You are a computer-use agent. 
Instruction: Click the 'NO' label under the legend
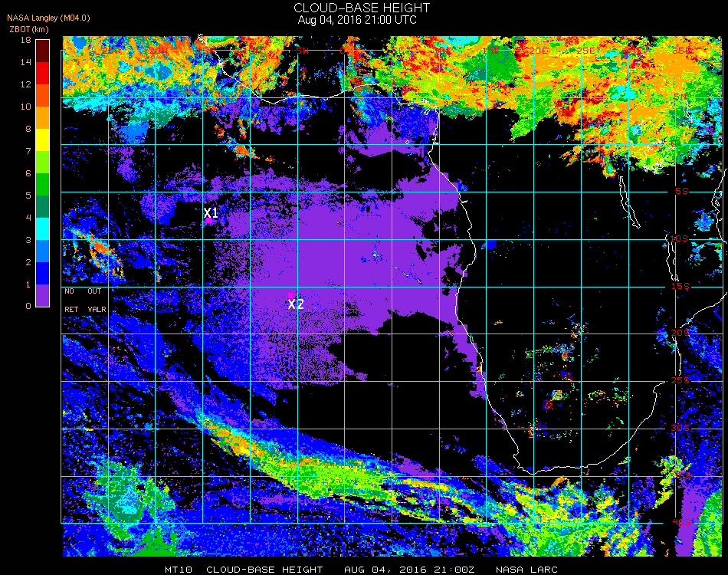click(x=69, y=291)
